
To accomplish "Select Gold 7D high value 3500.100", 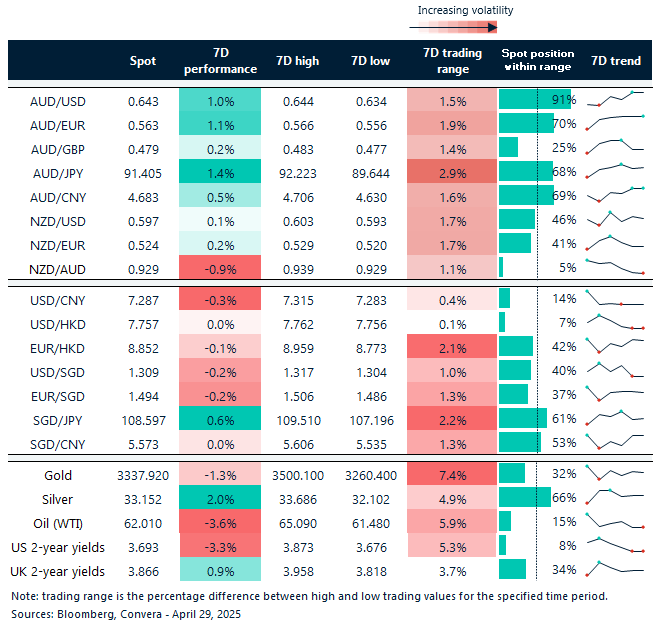I will click(298, 475).
